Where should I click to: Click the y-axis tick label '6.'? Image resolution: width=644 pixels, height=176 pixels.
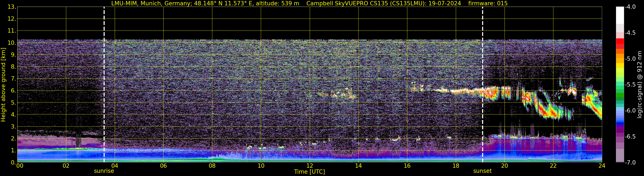coord(13,91)
